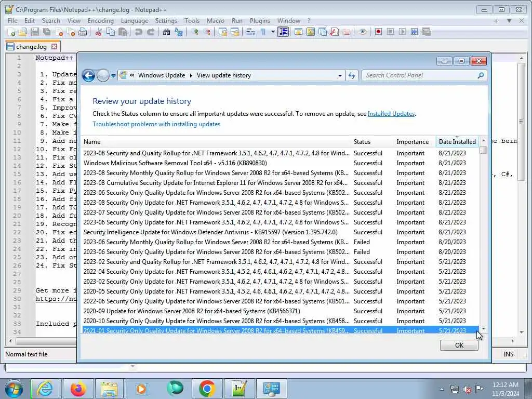Image resolution: width=532 pixels, height=399 pixels.
Task: Click Run Macro Multiple Times icon
Action: pos(414,32)
